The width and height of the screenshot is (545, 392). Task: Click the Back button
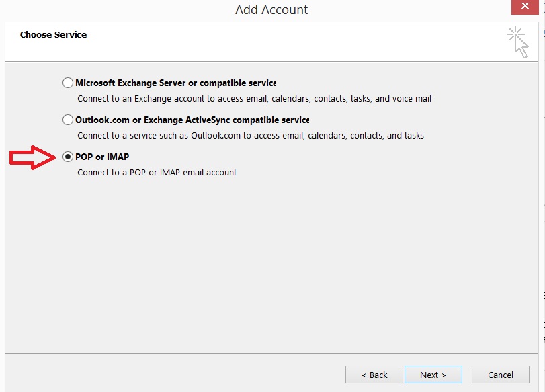tap(374, 375)
